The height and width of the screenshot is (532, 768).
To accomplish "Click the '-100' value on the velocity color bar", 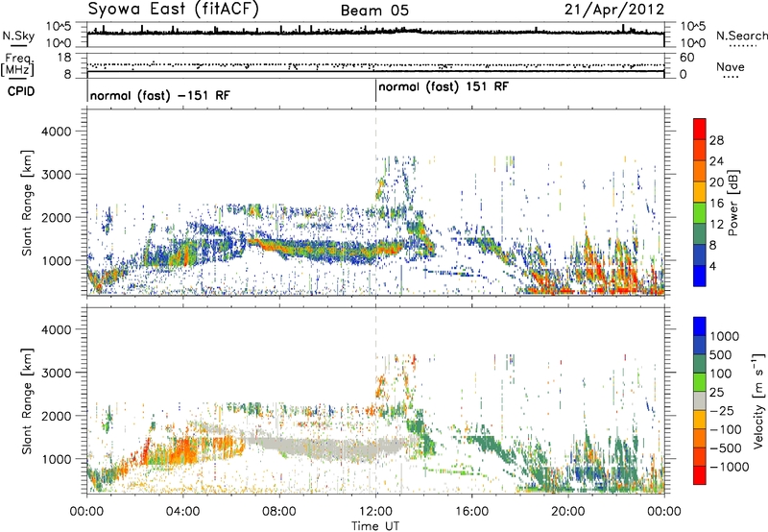I will [x=726, y=429].
